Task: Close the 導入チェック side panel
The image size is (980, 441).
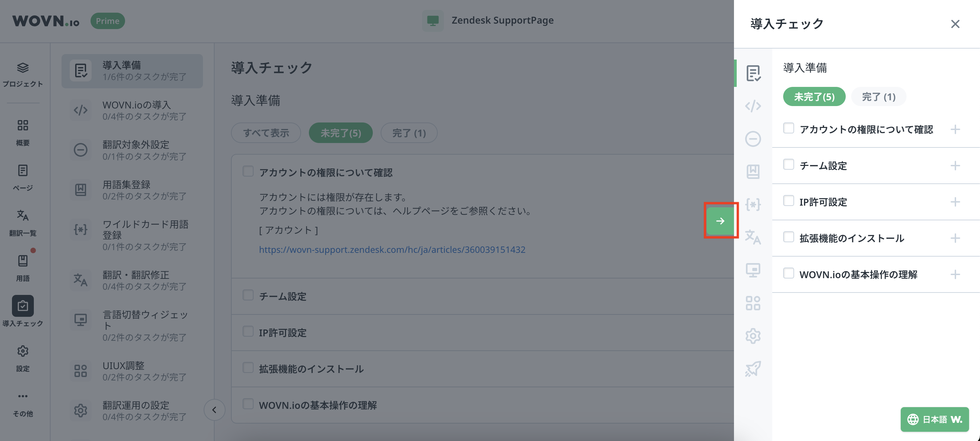Action: coord(955,24)
